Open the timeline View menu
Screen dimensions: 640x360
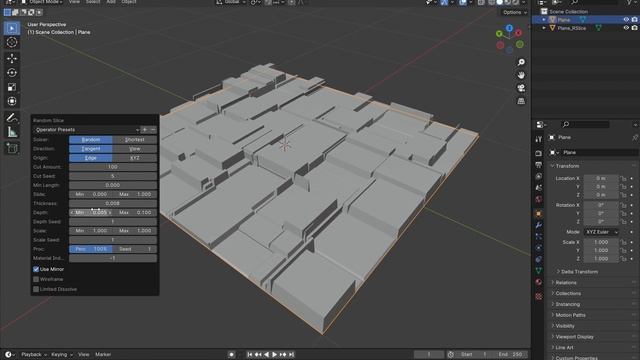pyautogui.click(x=84, y=355)
